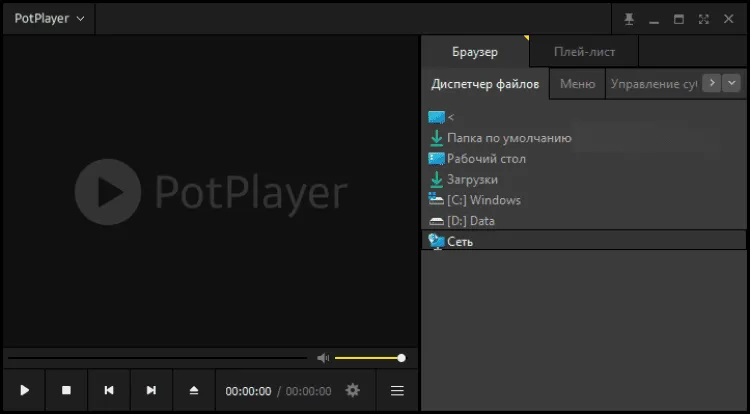Open the Управление tab
The image size is (750, 414).
tap(653, 84)
